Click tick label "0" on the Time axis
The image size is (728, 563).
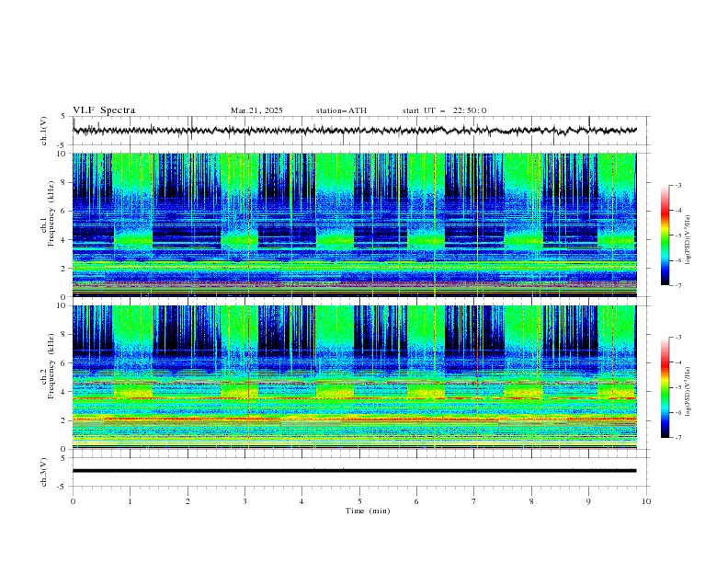pyautogui.click(x=73, y=501)
